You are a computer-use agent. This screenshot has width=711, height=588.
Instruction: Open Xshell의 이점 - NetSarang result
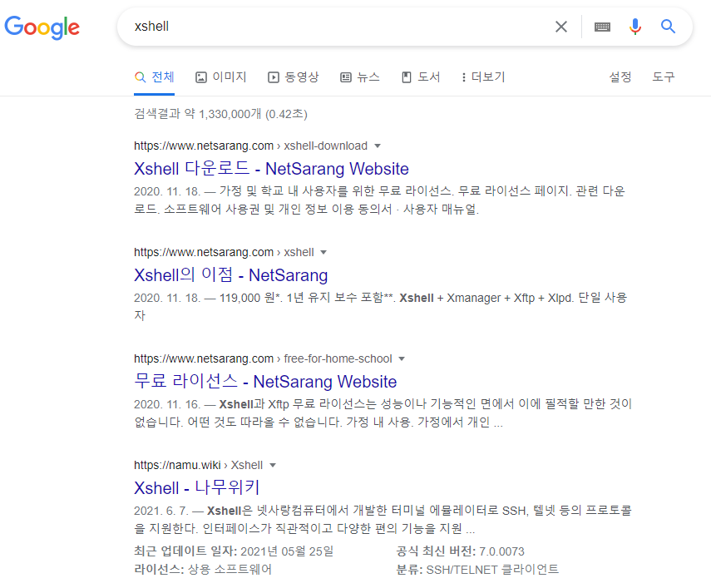(x=231, y=275)
